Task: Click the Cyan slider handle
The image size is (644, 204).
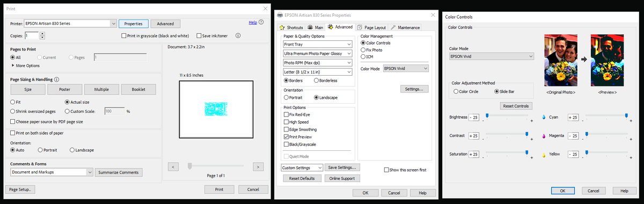Action: tap(626, 116)
